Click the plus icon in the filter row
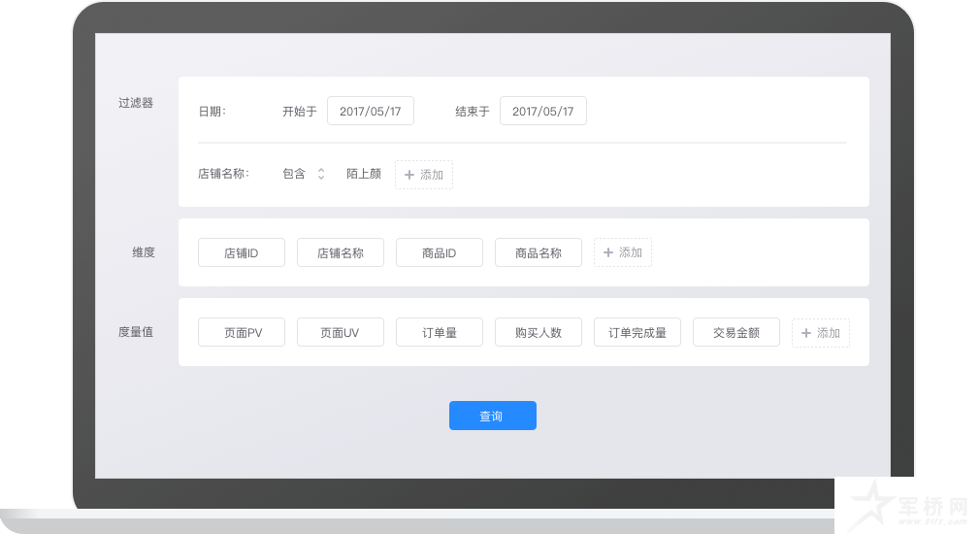Viewport: 980px width, 534px height. pyautogui.click(x=409, y=175)
